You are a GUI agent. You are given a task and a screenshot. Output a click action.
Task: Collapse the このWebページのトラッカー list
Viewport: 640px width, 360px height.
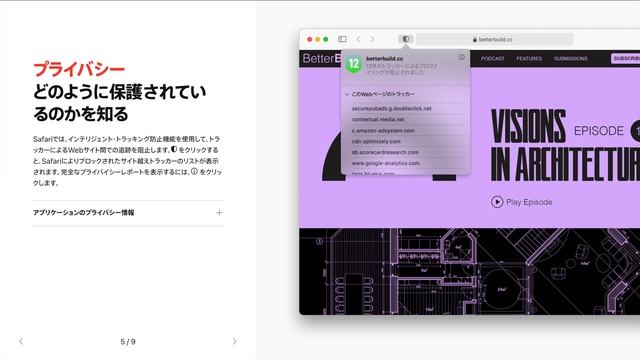click(x=347, y=94)
